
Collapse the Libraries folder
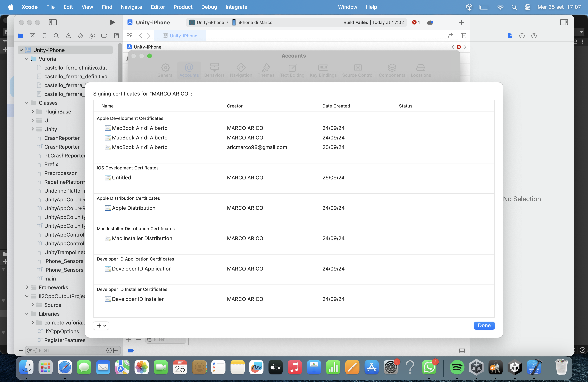27,314
